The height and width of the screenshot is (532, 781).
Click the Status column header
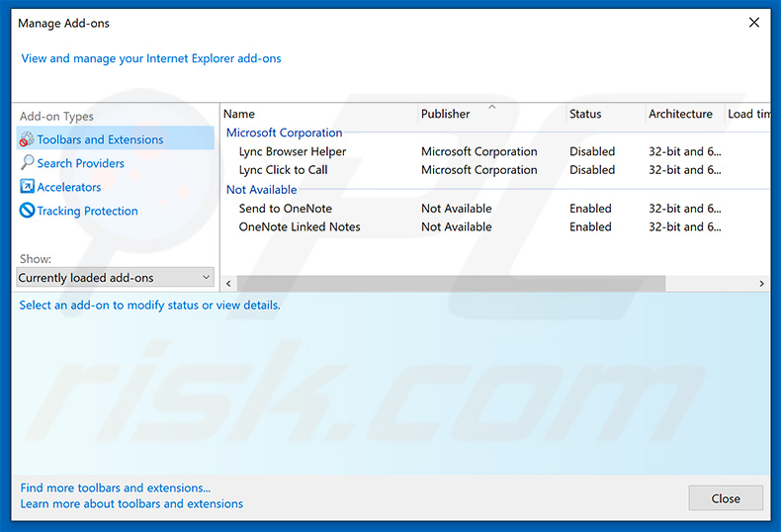pyautogui.click(x=585, y=114)
